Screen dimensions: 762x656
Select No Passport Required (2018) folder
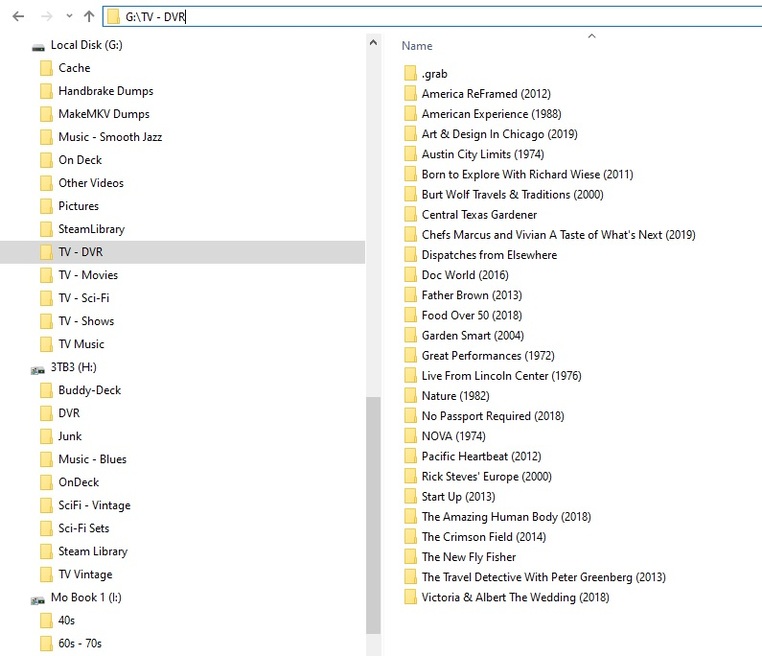pyautogui.click(x=493, y=416)
